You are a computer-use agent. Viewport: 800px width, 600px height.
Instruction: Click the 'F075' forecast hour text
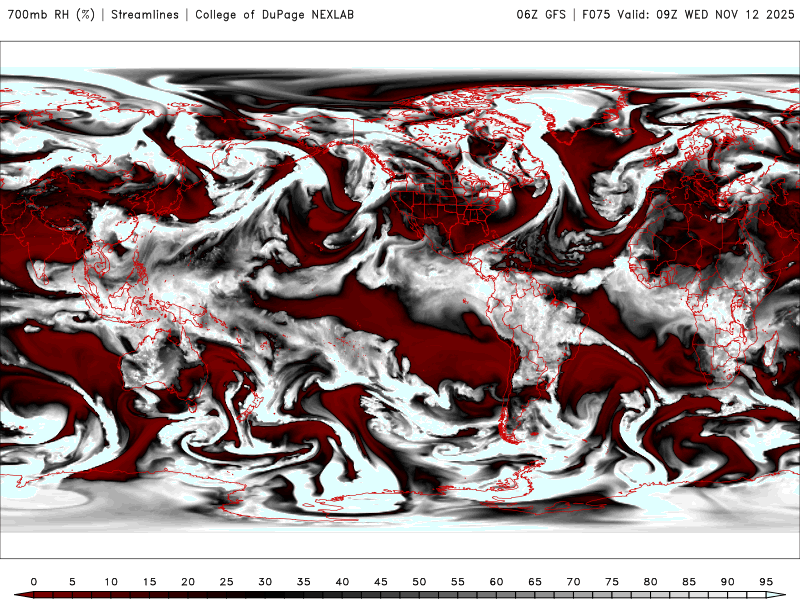pos(596,14)
